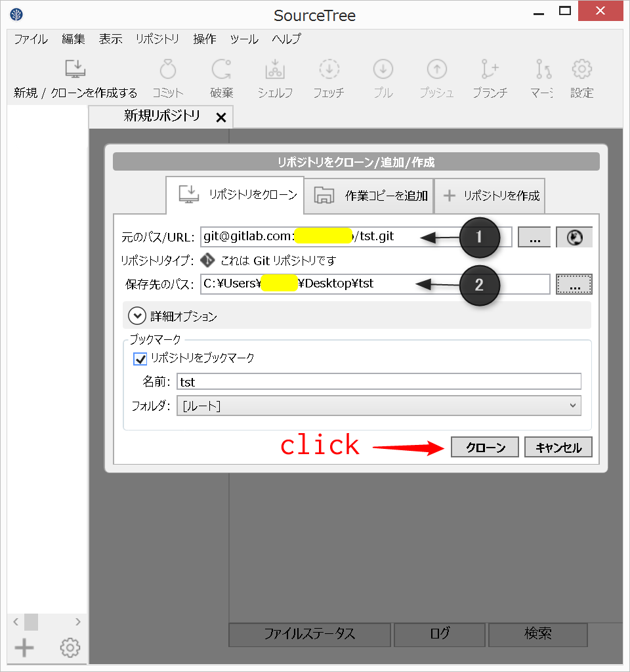Switch to the 検索 bottom tab
The image size is (630, 672).
tap(538, 635)
